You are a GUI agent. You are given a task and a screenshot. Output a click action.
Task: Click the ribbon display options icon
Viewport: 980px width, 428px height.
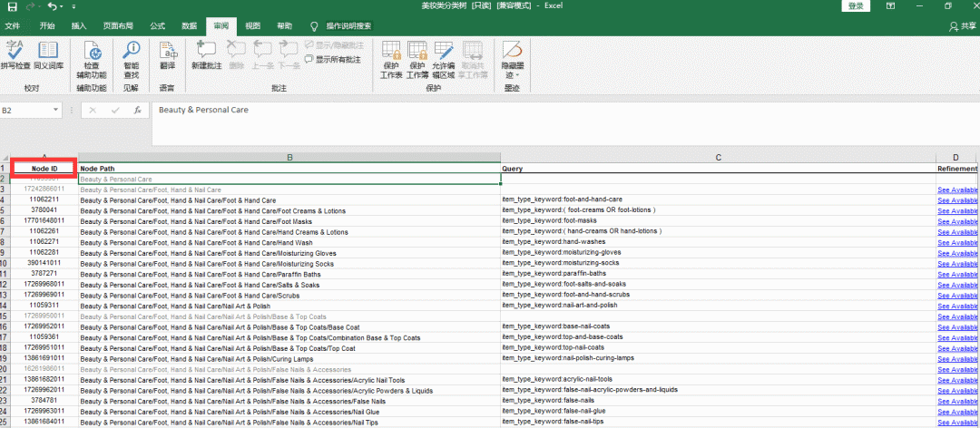890,6
